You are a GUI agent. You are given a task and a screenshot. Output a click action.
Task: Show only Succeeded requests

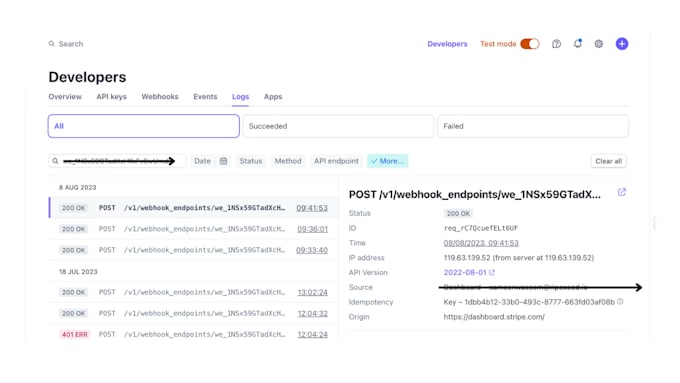click(338, 126)
